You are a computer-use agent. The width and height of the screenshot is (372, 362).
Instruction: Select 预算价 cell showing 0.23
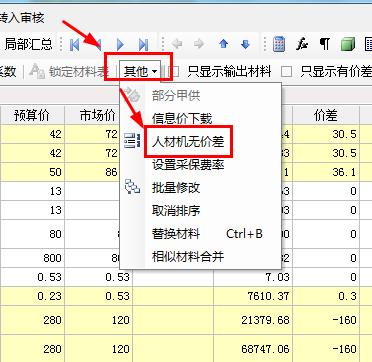[32, 296]
